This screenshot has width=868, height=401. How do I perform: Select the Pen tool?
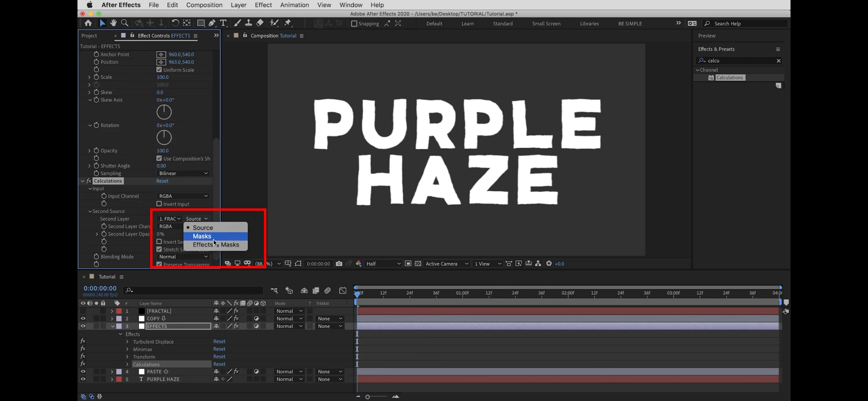point(212,23)
